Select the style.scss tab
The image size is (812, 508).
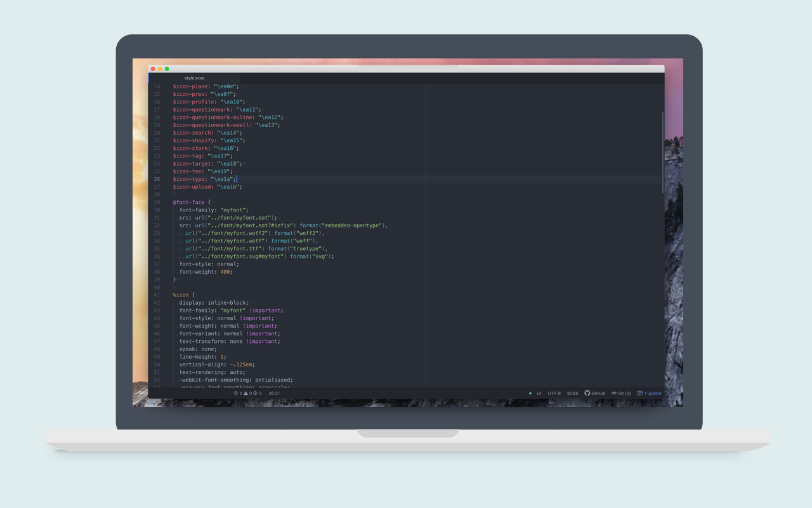tap(195, 77)
